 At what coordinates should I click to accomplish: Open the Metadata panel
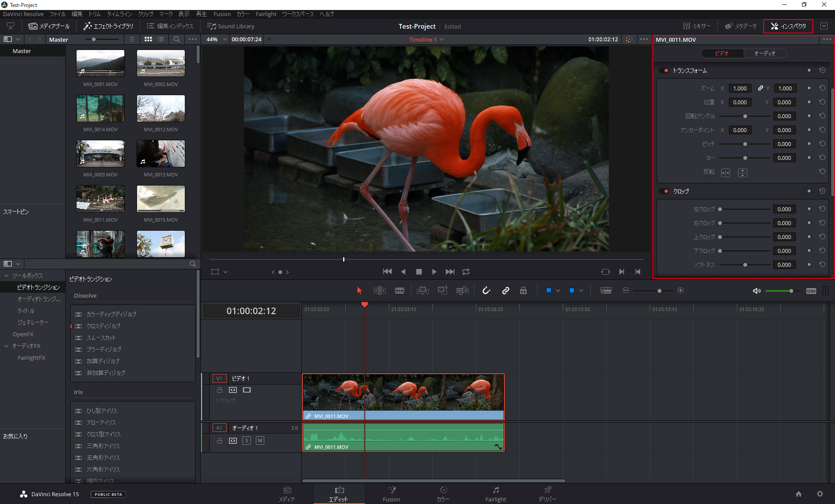click(x=741, y=26)
